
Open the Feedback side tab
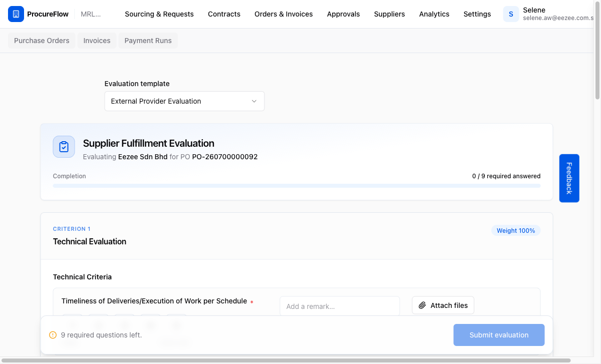click(x=569, y=178)
